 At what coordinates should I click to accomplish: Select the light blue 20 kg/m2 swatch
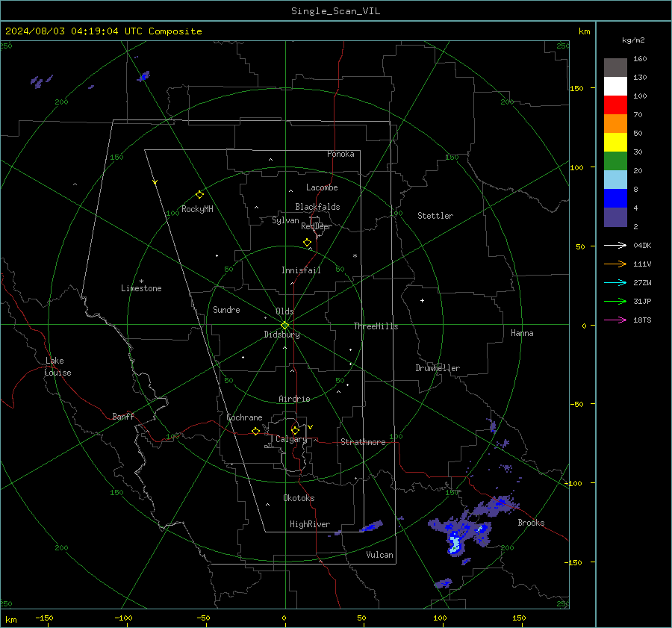(615, 180)
